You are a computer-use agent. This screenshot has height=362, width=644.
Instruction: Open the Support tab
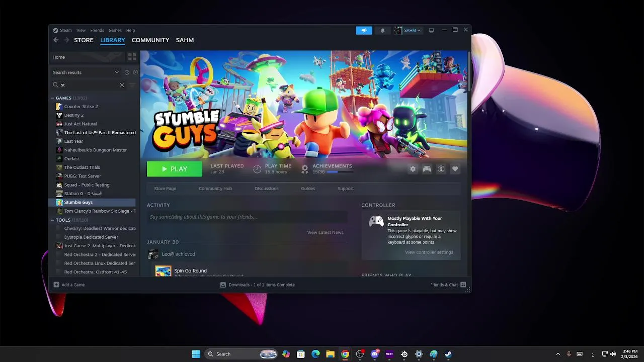pyautogui.click(x=346, y=189)
